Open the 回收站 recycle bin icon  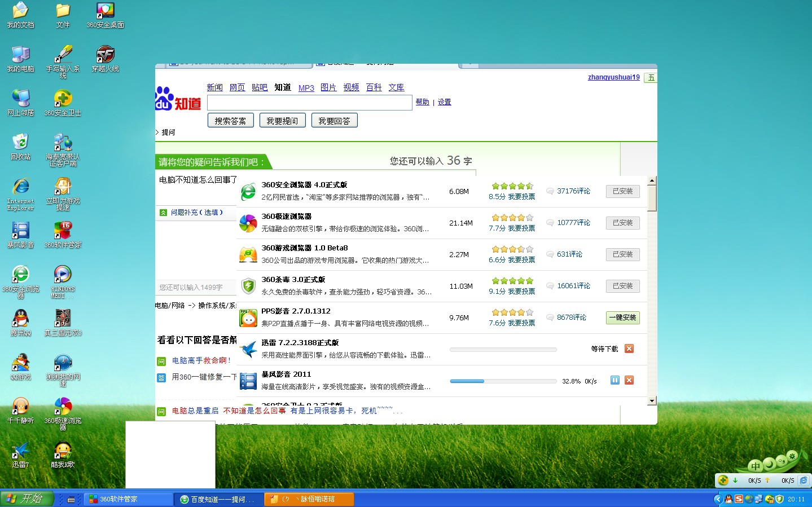pos(20,147)
